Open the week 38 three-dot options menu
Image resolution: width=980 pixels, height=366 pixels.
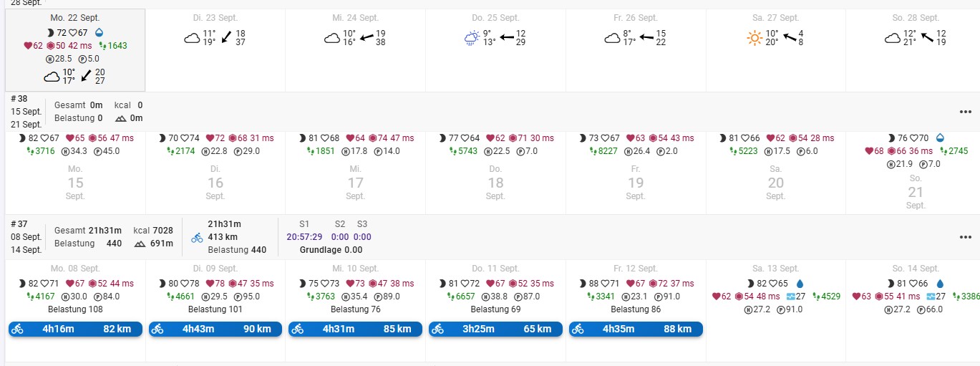point(966,112)
